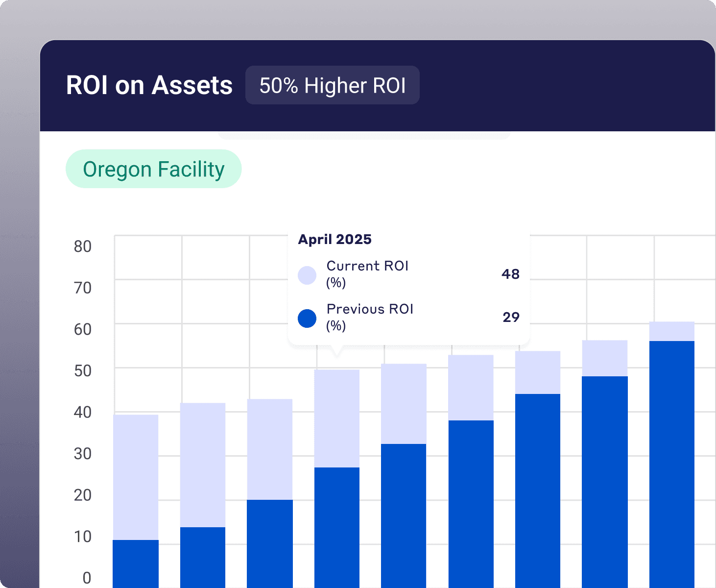Click the 50% Higher ROI badge

pyautogui.click(x=332, y=85)
